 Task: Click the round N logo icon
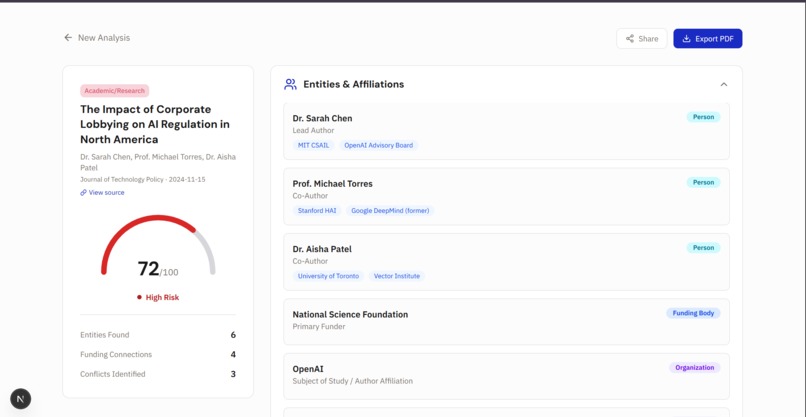(x=21, y=398)
